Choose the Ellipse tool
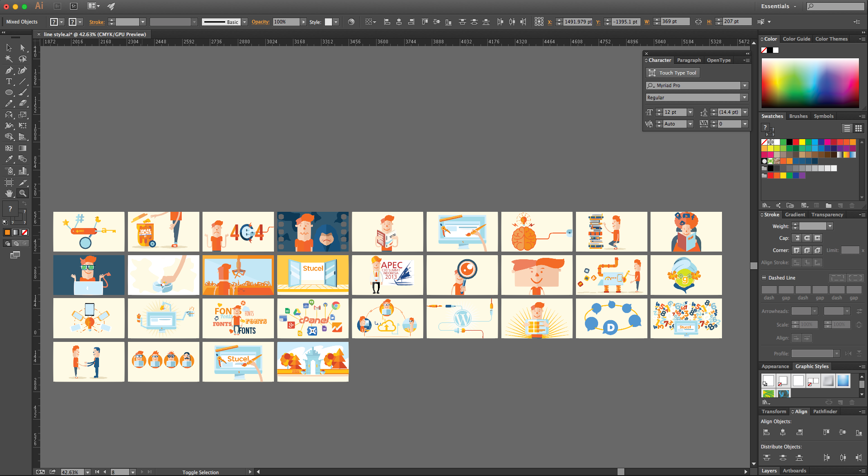868x476 pixels. click(9, 92)
